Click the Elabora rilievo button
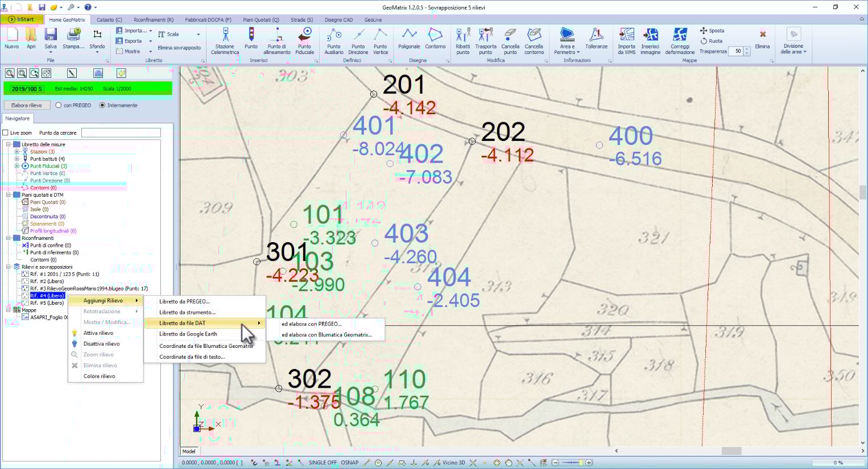 click(x=27, y=105)
